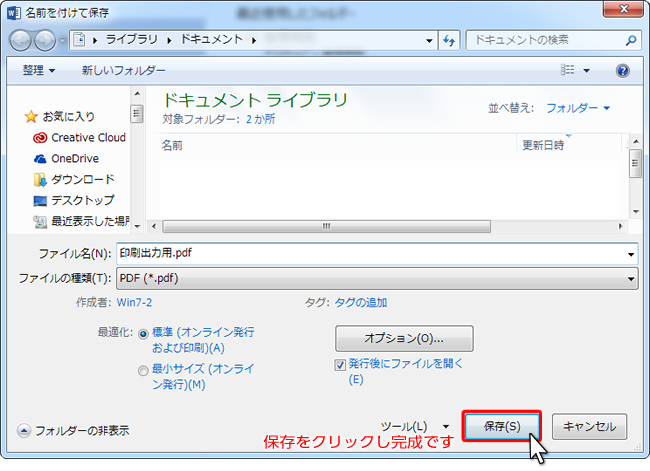Click the down arrow of navigation pane scrollbar

137,226
